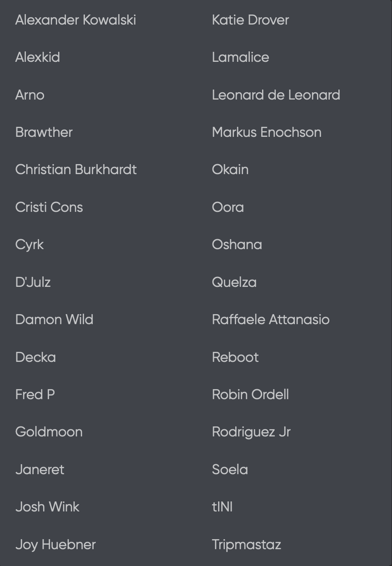Select Rodriguez Jr from the list
The width and height of the screenshot is (392, 566).
click(251, 432)
